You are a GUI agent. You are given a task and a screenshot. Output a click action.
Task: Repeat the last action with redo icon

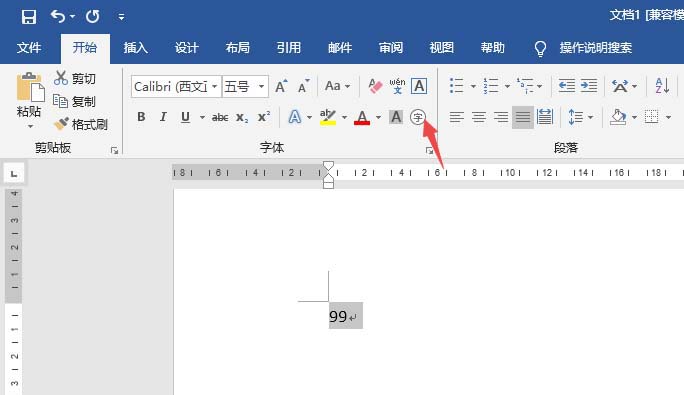click(92, 17)
